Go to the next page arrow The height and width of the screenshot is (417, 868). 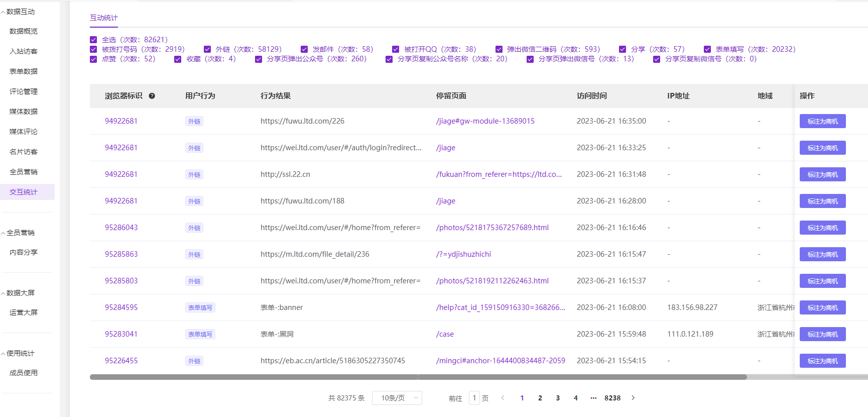click(x=633, y=398)
